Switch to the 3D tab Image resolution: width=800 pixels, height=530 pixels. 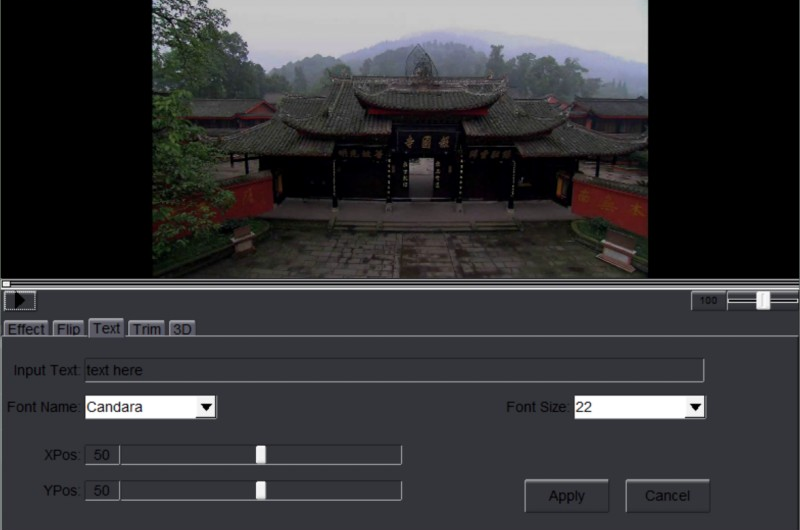182,329
